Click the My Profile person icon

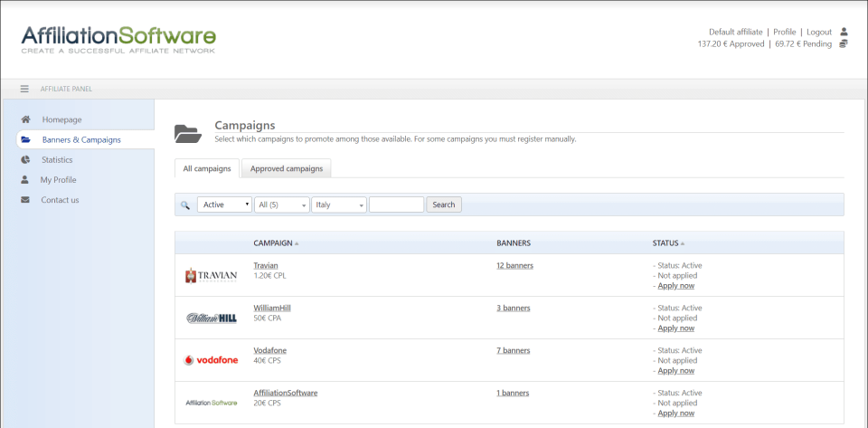pos(25,179)
